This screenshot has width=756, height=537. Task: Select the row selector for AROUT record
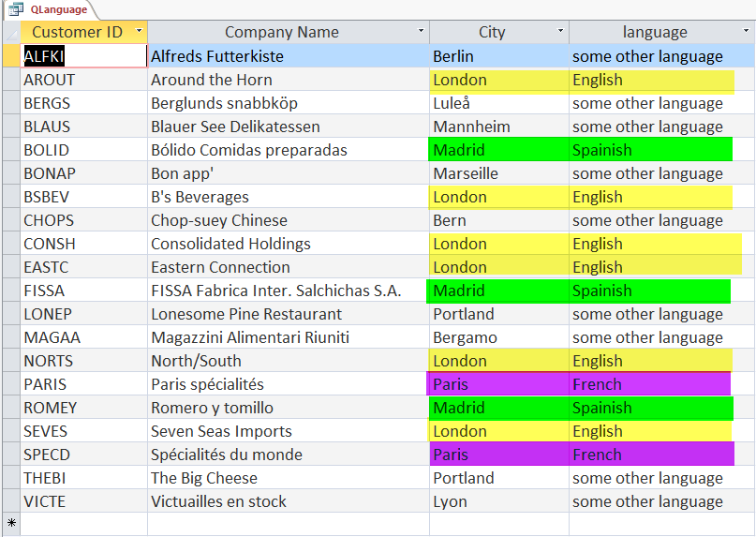(10, 80)
